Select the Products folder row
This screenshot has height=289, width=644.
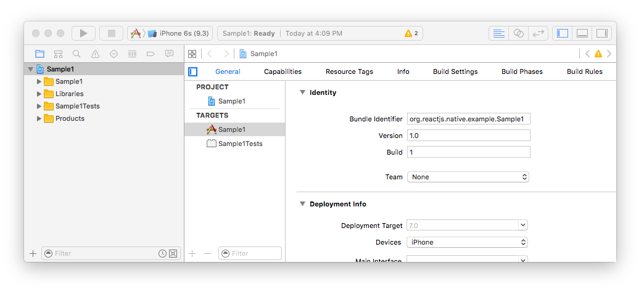click(x=104, y=118)
